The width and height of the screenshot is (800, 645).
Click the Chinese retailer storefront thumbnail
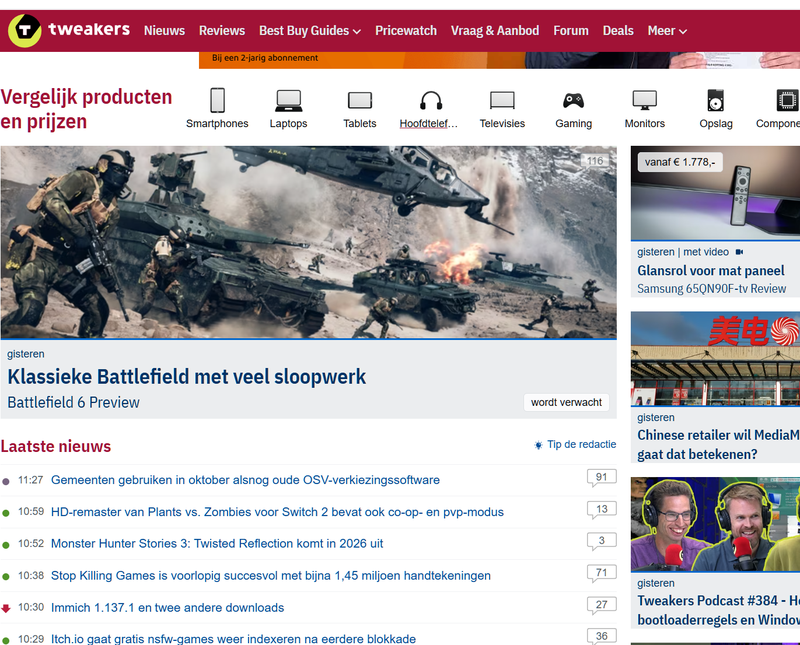715,359
